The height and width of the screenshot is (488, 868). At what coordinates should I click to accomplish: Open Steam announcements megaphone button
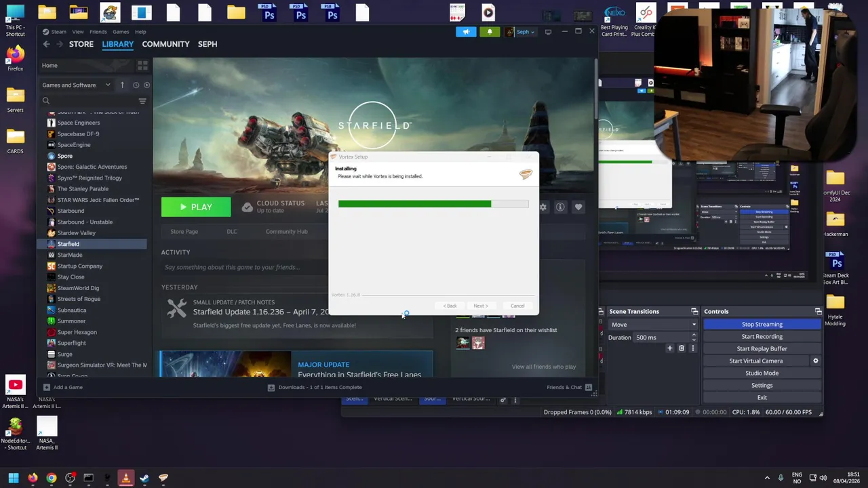(x=466, y=32)
